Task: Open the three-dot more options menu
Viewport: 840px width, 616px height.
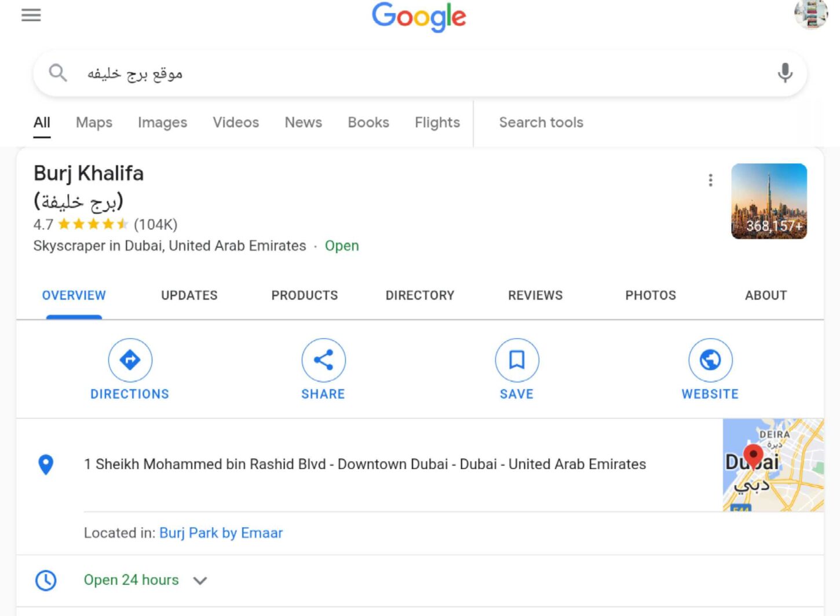Action: click(x=710, y=180)
